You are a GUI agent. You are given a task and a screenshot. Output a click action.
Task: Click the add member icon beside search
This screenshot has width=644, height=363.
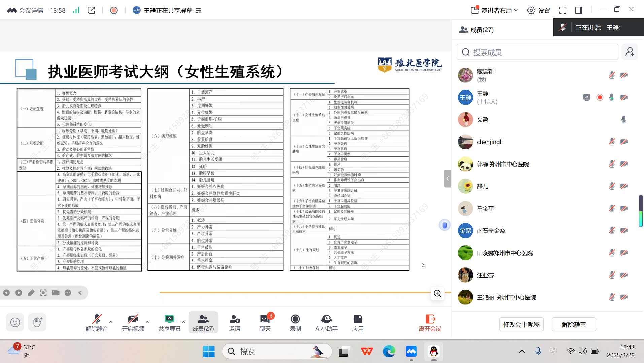point(630,52)
